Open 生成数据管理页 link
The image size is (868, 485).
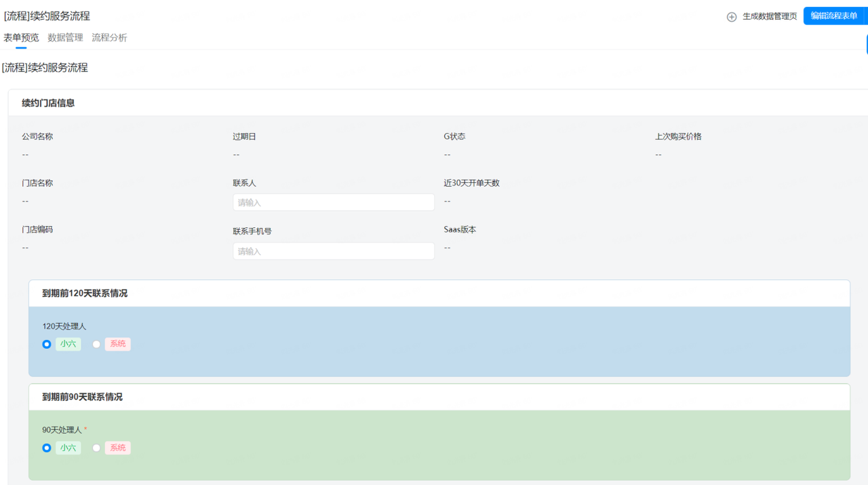coord(770,16)
